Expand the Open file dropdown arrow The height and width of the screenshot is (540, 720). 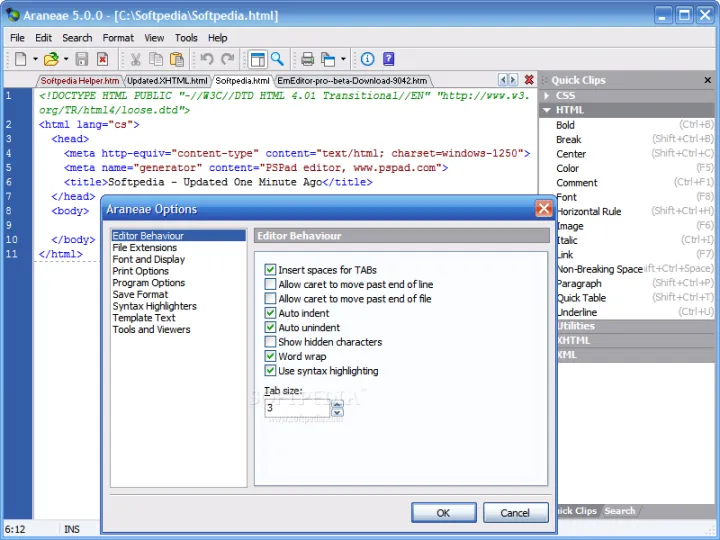(66, 59)
